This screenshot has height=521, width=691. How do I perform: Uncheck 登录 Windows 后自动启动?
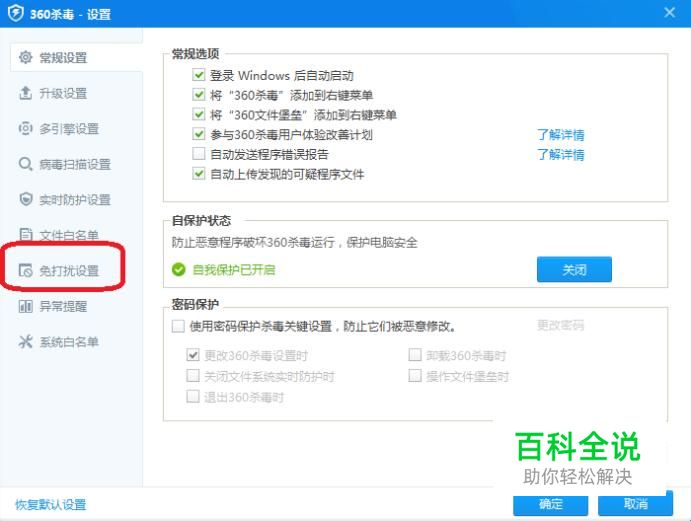pyautogui.click(x=199, y=74)
